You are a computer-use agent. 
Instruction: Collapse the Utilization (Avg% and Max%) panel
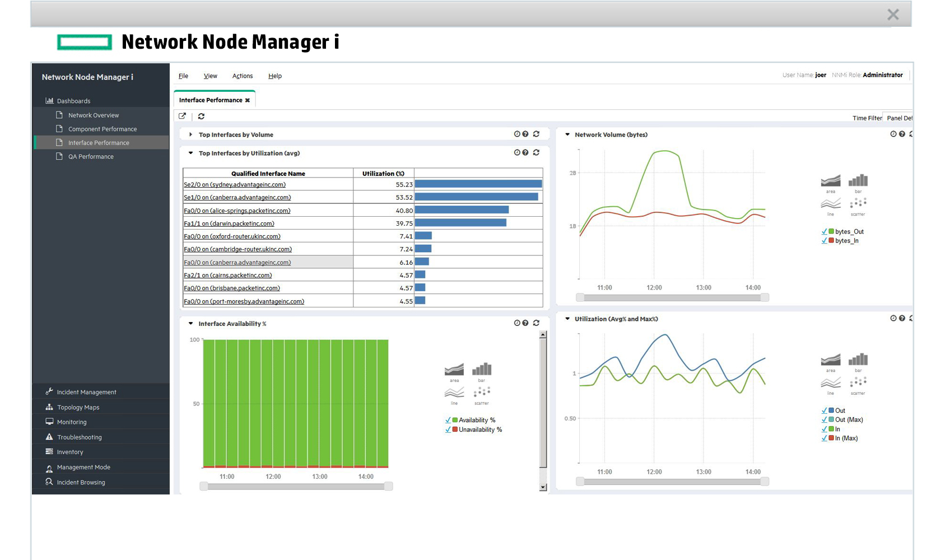[x=567, y=319]
